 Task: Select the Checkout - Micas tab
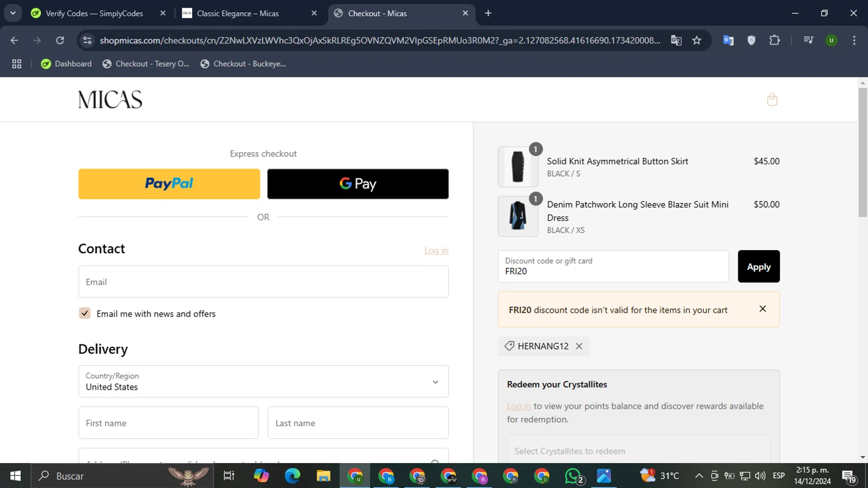pos(401,13)
